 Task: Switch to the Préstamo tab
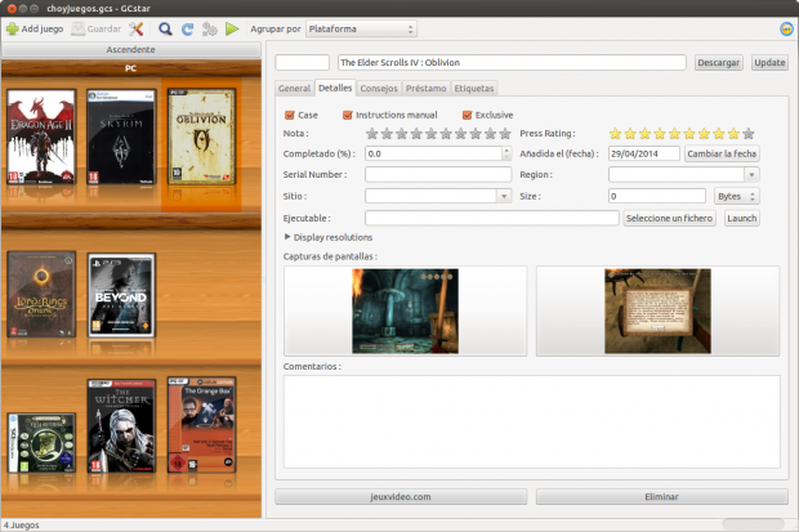click(x=426, y=88)
